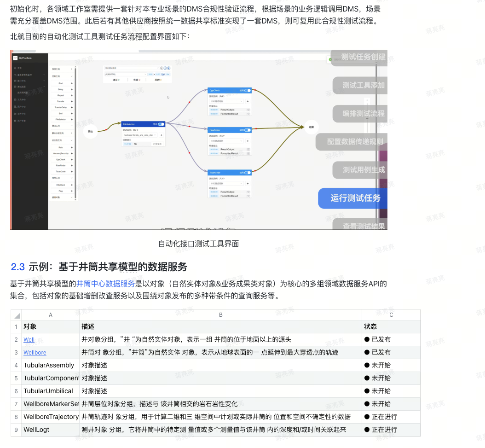The height and width of the screenshot is (448, 485).
Task: Select the 运行测试任务 step label
Action: tap(355, 198)
